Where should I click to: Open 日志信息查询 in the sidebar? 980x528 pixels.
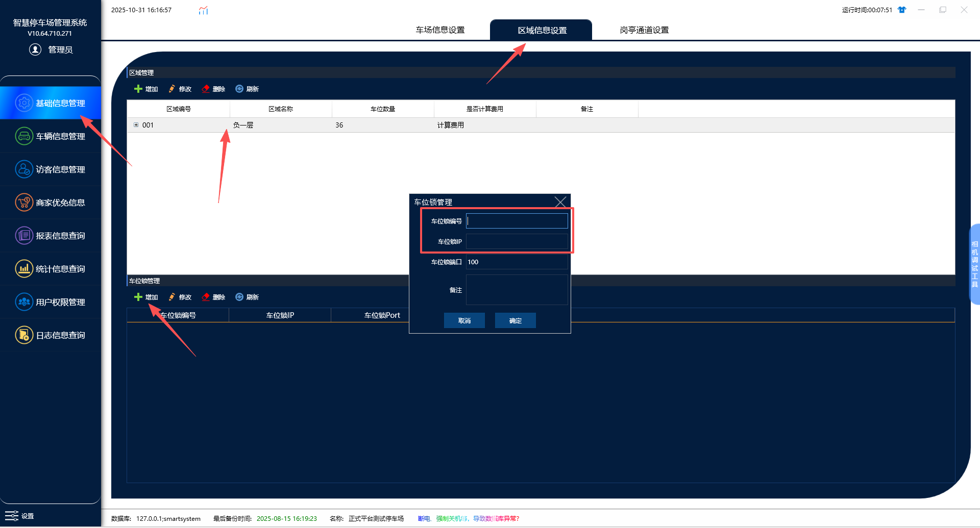(50, 335)
